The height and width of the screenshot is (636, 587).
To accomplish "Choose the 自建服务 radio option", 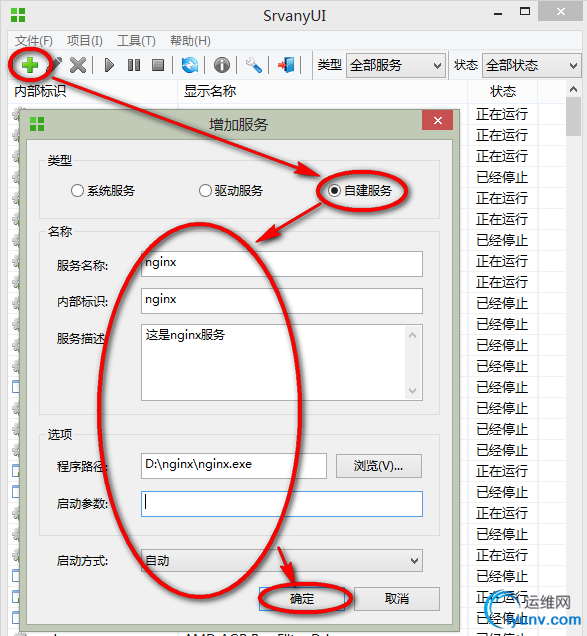I will [334, 191].
